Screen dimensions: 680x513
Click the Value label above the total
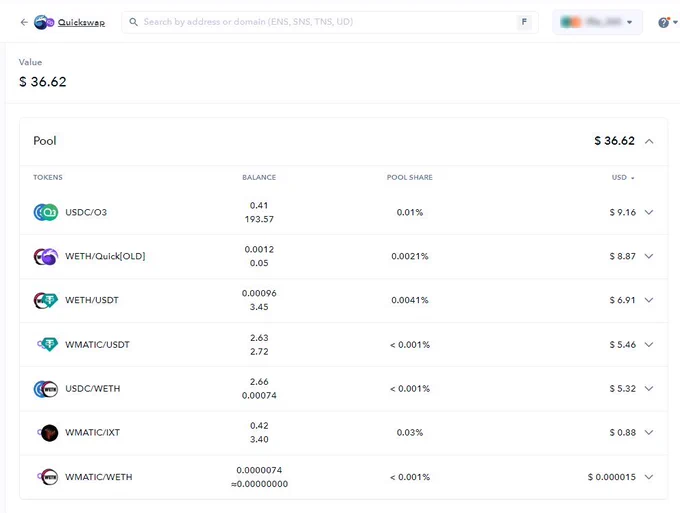30,62
